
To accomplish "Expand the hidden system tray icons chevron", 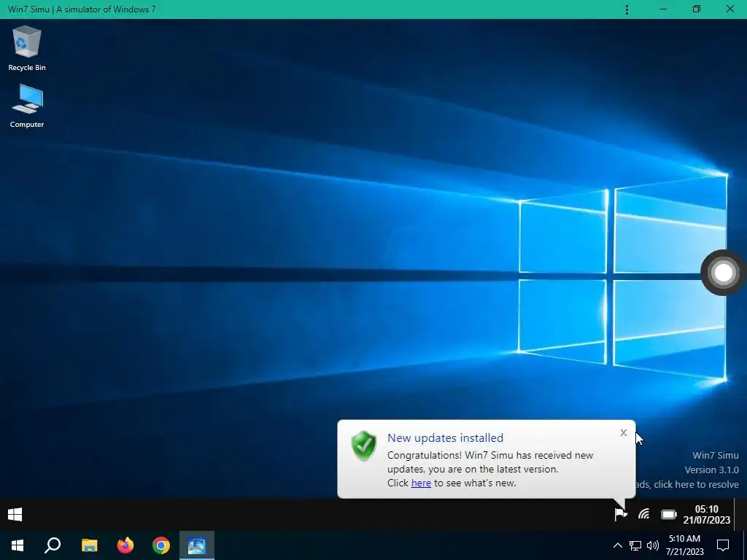I will point(617,545).
